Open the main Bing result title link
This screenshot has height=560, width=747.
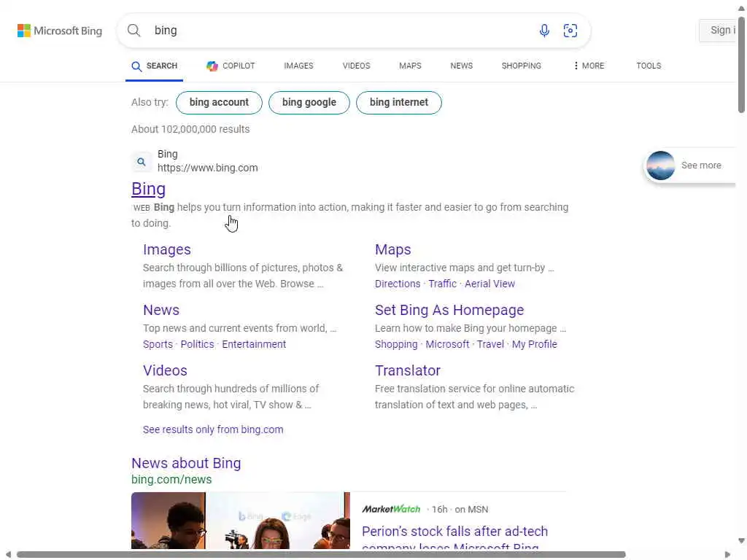(149, 189)
